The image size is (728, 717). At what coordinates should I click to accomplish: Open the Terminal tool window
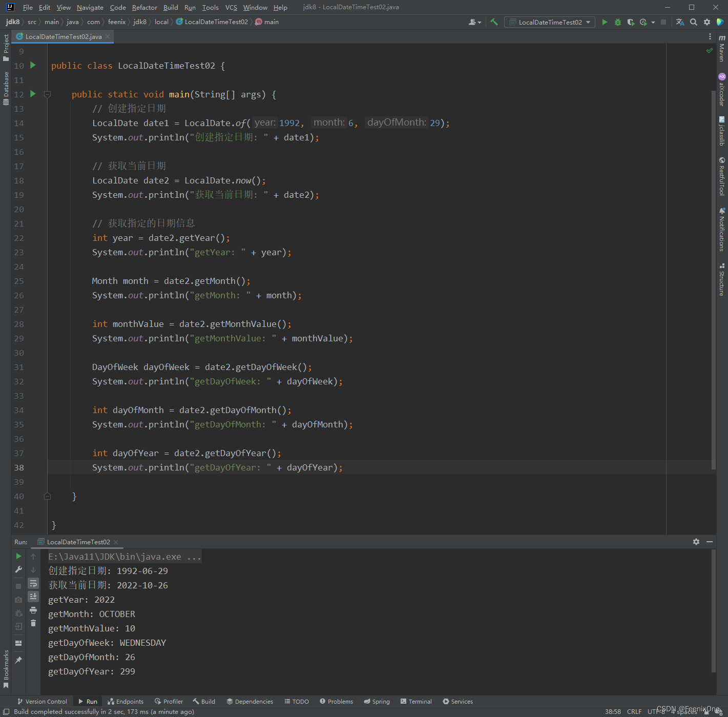pyautogui.click(x=416, y=702)
